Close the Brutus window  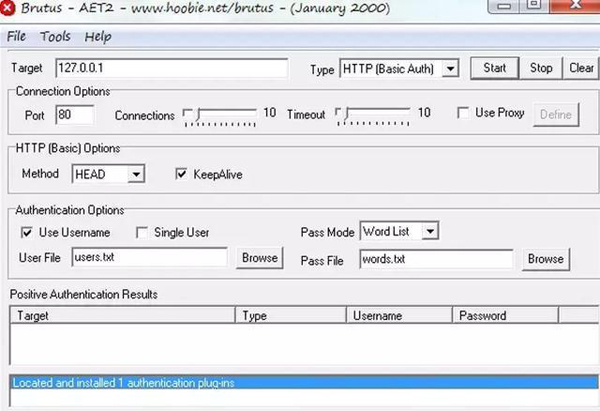point(574,5)
